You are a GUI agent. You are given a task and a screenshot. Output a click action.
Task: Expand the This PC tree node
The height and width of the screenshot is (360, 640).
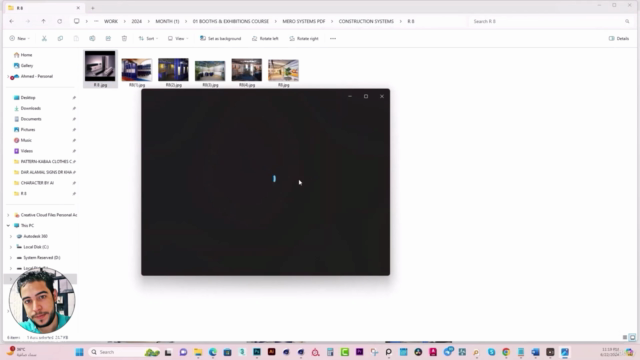coord(8,225)
